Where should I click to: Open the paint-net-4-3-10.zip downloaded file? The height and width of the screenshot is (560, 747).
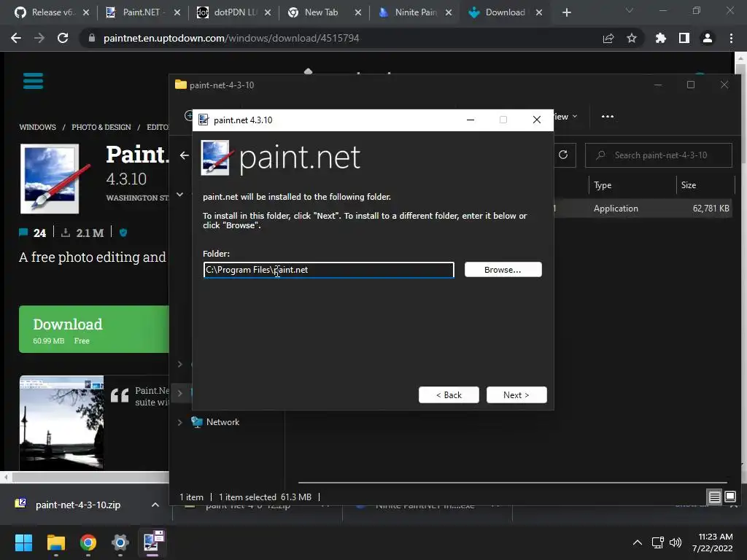[x=77, y=505]
